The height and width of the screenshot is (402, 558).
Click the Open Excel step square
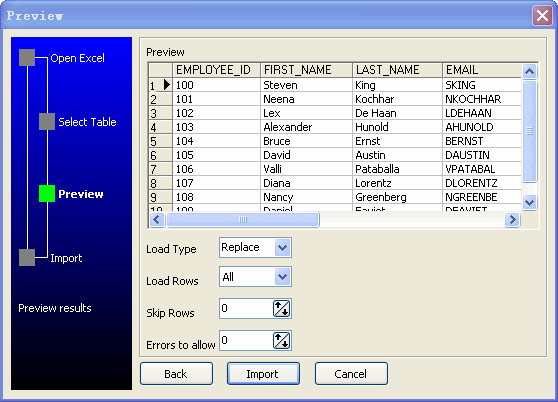pos(27,58)
